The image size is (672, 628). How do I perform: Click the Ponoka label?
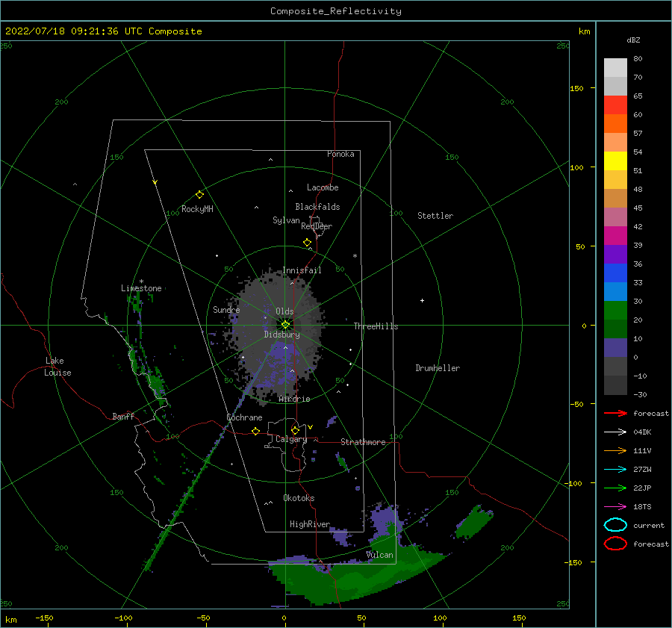click(340, 154)
